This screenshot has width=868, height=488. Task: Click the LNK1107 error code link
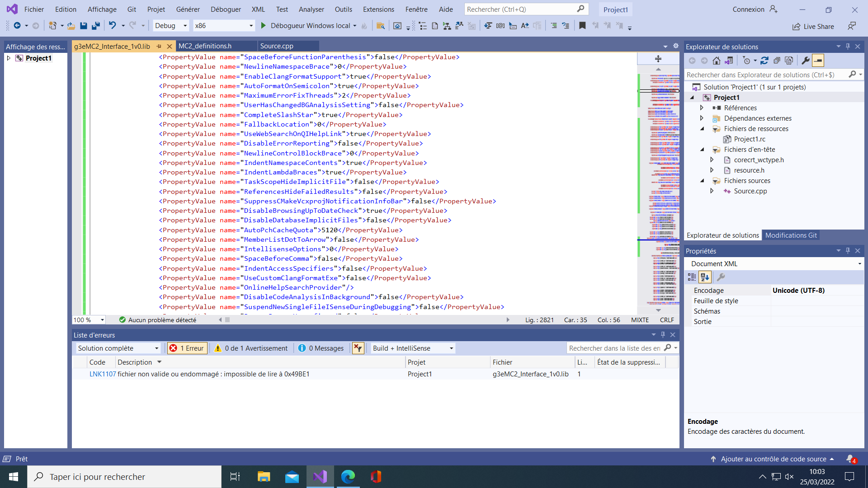click(x=103, y=374)
